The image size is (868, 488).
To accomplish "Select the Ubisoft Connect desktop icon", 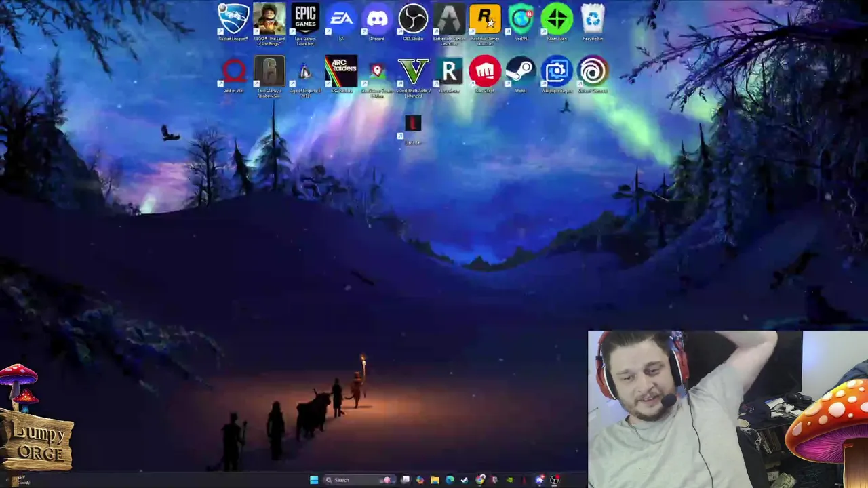I will click(593, 75).
